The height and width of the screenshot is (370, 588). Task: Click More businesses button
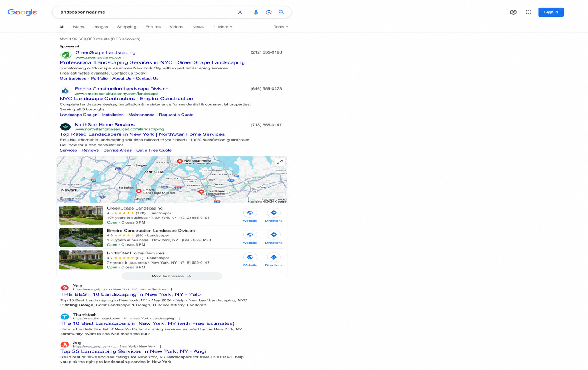click(x=172, y=276)
